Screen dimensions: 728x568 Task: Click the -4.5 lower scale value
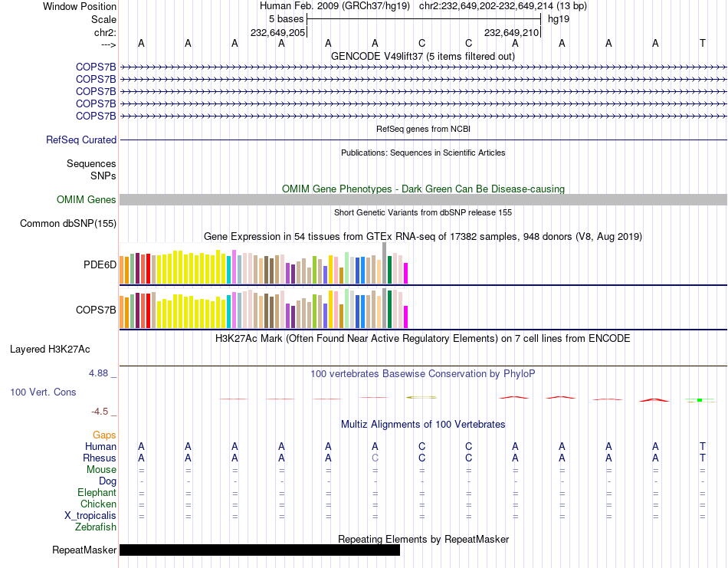[100, 412]
